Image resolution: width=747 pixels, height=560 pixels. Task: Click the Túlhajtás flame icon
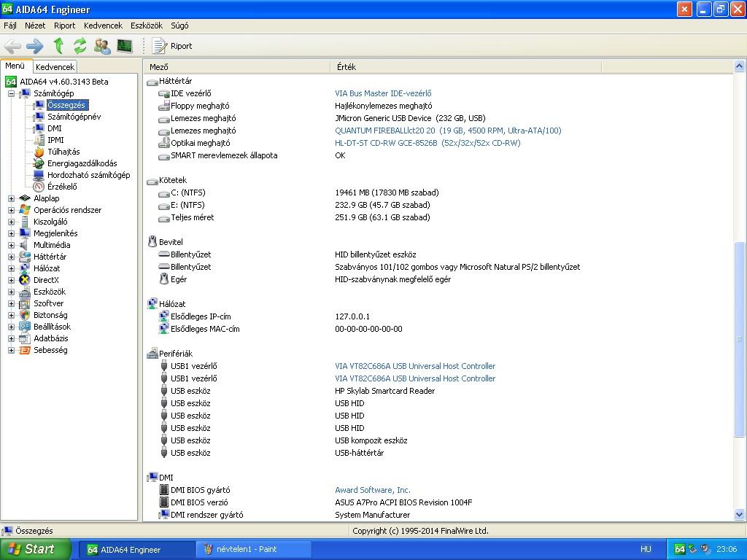39,152
